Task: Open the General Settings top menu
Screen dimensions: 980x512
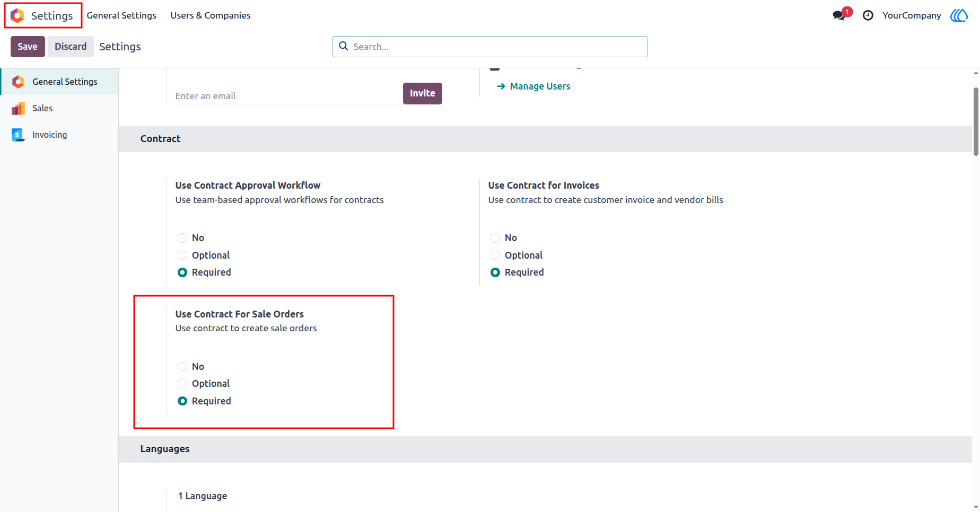Action: [x=121, y=15]
